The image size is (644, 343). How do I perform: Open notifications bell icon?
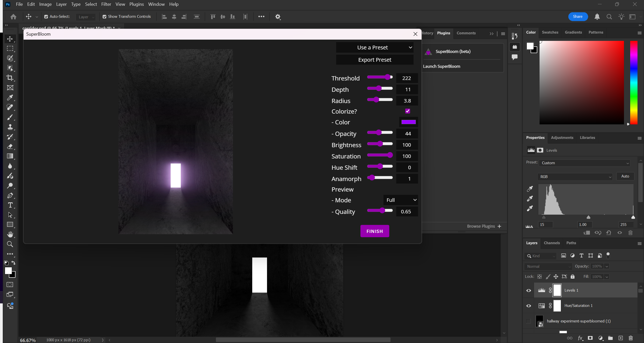coord(597,17)
